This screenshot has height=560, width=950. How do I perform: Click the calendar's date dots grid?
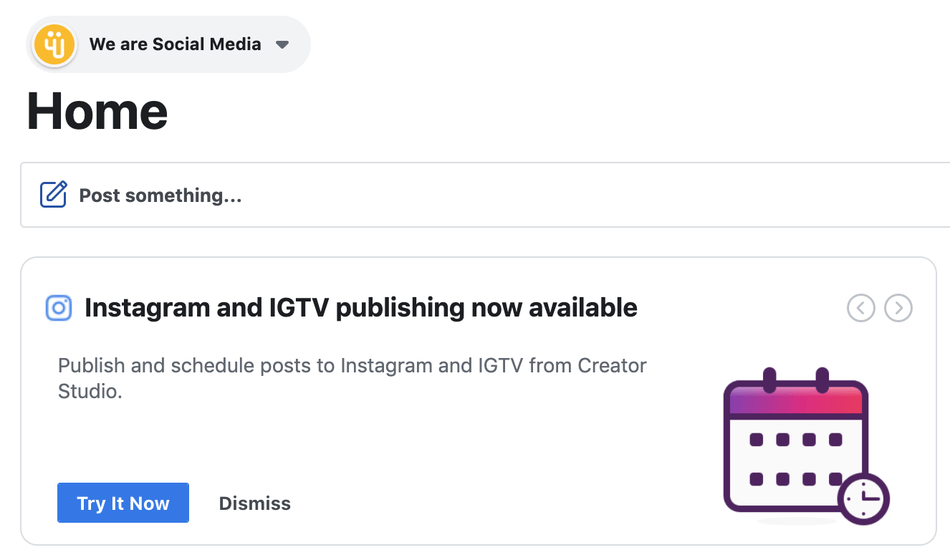point(796,459)
